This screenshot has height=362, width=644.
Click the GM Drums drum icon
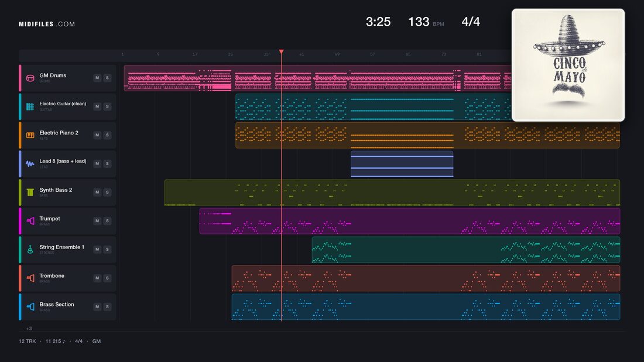pyautogui.click(x=30, y=78)
